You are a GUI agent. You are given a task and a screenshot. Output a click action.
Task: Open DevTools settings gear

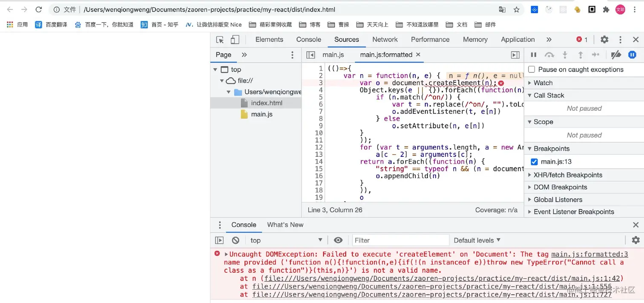click(x=604, y=40)
